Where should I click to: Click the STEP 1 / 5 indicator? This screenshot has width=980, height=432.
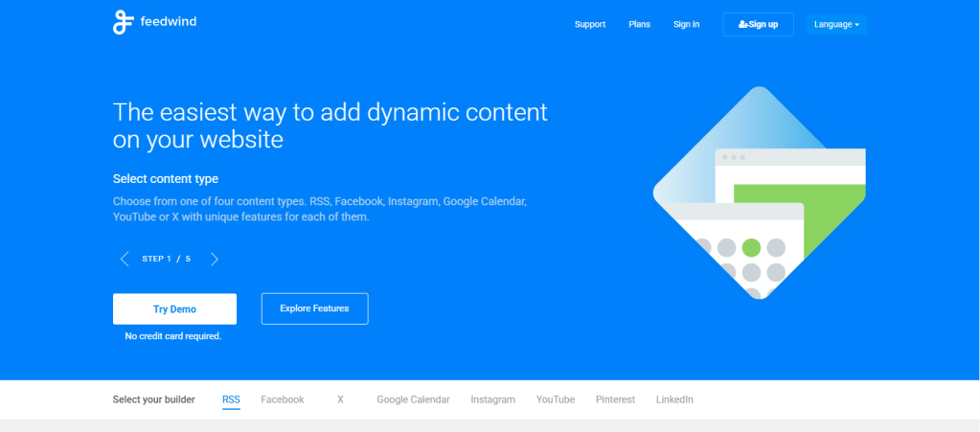[x=166, y=259]
